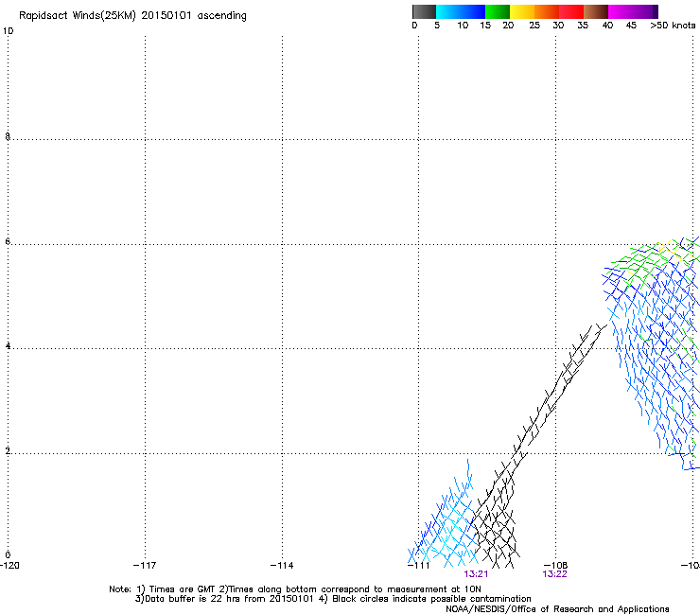Click the note 'Black circles indicate possible contamination'
Viewport: 700px width, 615px height.
click(x=431, y=599)
